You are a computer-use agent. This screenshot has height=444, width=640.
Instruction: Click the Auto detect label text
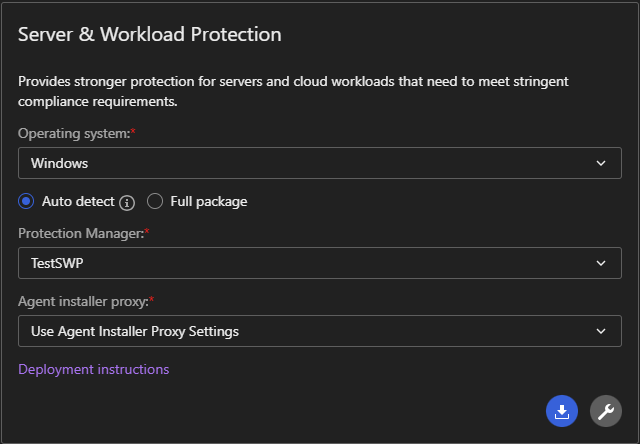[x=78, y=201]
